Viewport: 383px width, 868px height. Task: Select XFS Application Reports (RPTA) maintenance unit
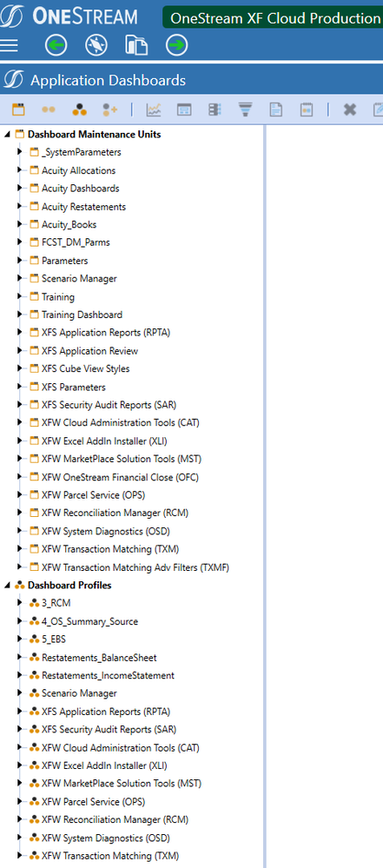click(x=106, y=333)
